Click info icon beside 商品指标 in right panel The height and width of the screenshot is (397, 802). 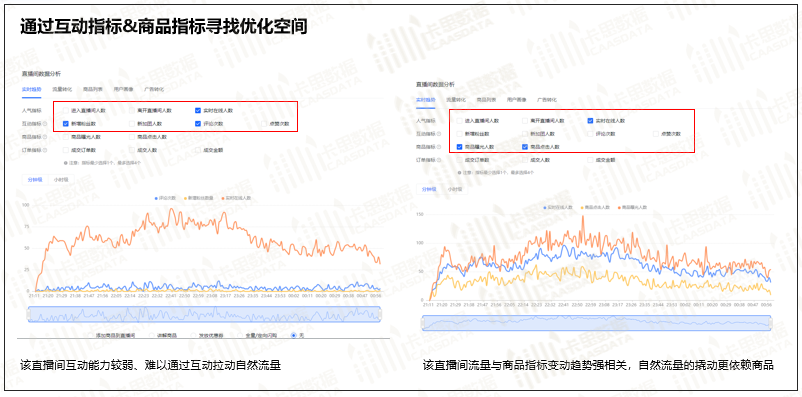pyautogui.click(x=439, y=147)
